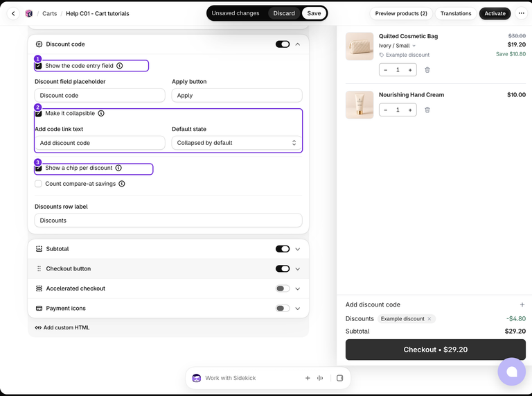Enable the Accelerated checkout switch
The image size is (532, 396).
point(283,289)
